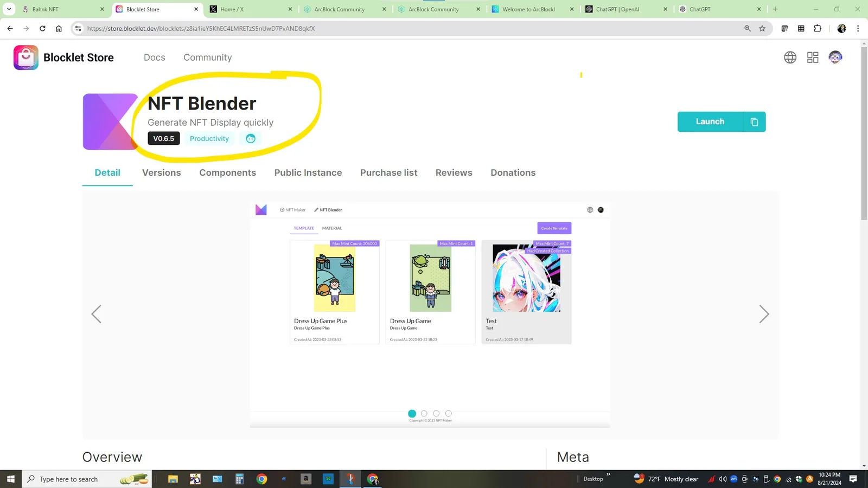Click the Windows taskbar search box
Viewport: 868px width, 488px height.
87,479
